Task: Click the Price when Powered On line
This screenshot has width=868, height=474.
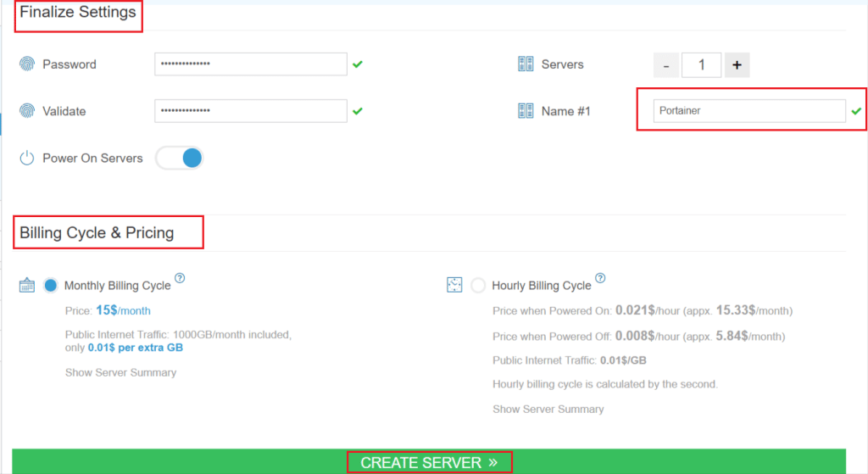Action: point(643,310)
